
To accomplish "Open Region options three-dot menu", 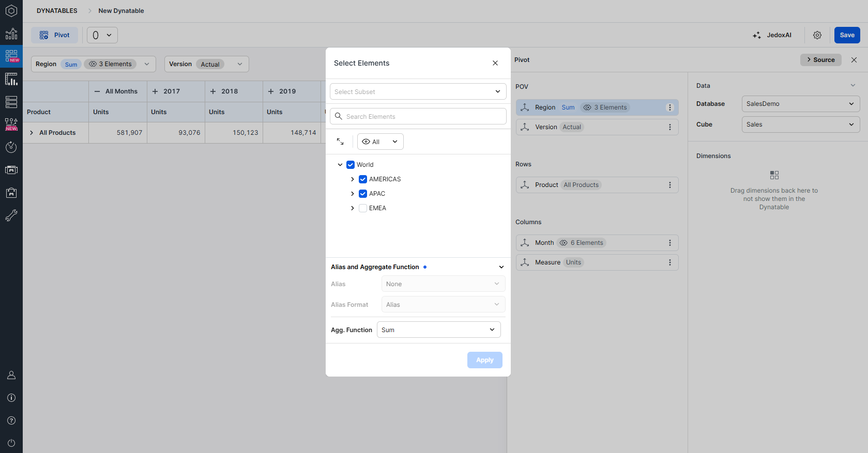I will 670,107.
